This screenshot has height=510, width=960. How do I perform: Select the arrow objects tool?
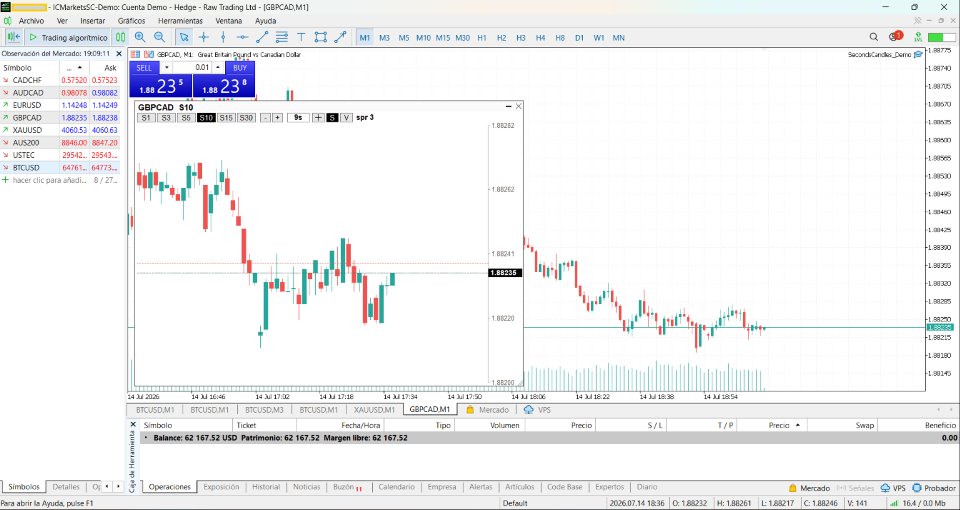(340, 37)
